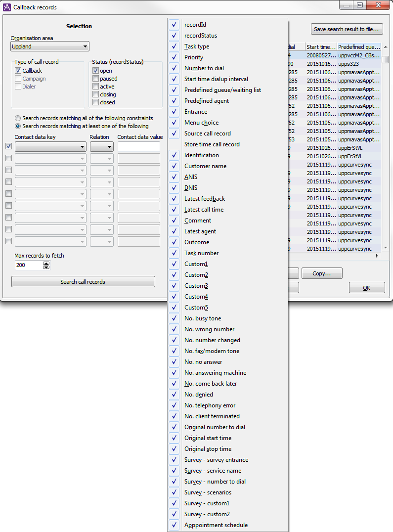Viewport: 393px width, 532px height.
Task: Expand the first Contact data key dropdown
Action: pos(50,147)
